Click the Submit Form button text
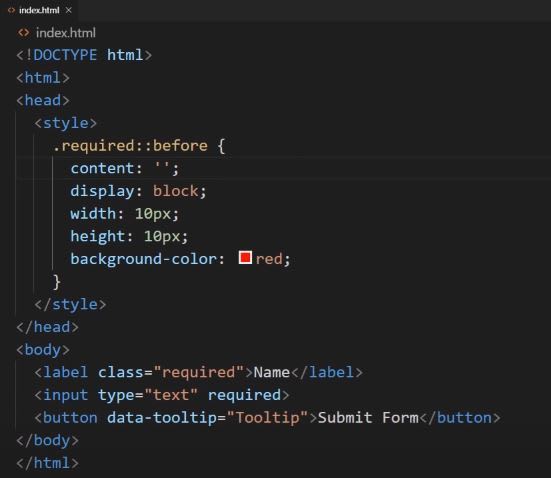 pyautogui.click(x=368, y=418)
